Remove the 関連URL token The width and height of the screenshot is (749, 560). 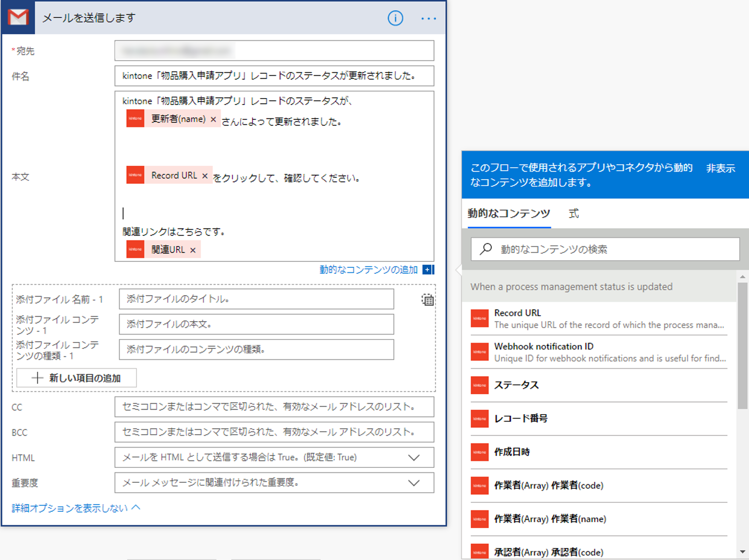(x=193, y=250)
